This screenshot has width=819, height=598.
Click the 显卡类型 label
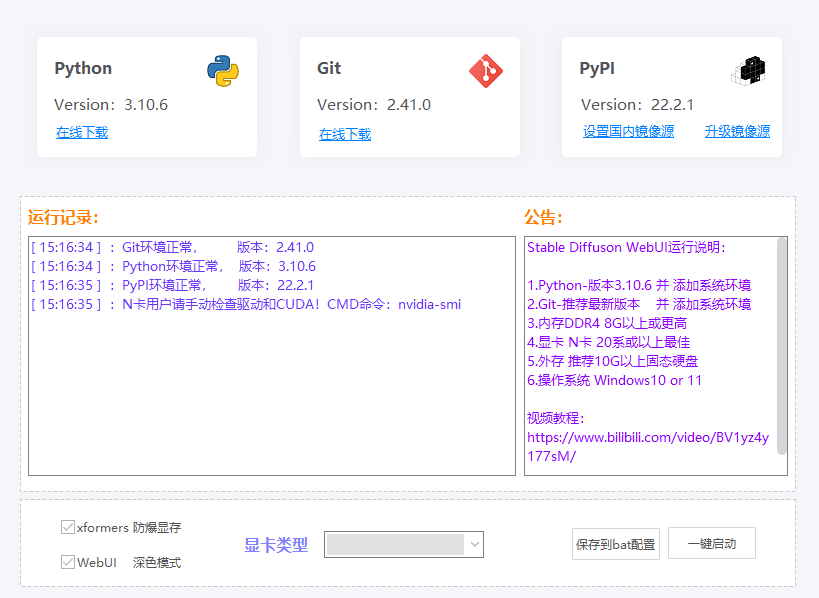276,545
